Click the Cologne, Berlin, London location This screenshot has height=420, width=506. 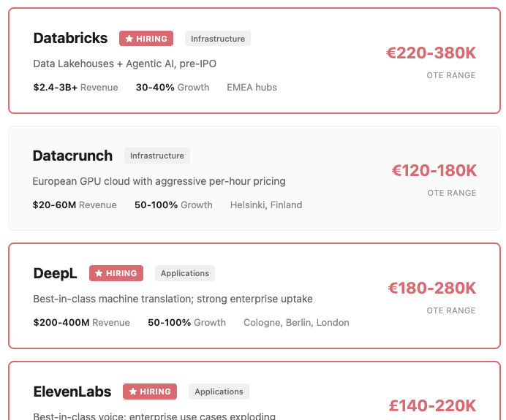point(296,323)
